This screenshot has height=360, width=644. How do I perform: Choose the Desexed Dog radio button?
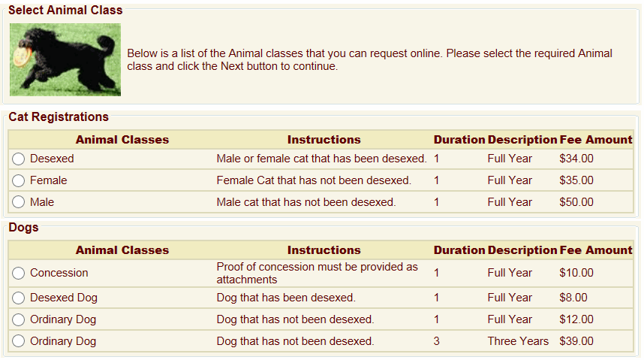19,298
